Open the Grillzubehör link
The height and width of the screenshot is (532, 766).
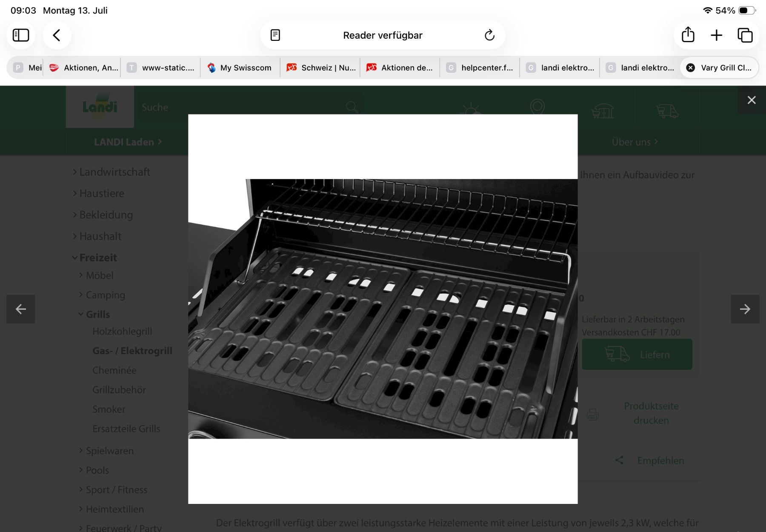click(119, 390)
